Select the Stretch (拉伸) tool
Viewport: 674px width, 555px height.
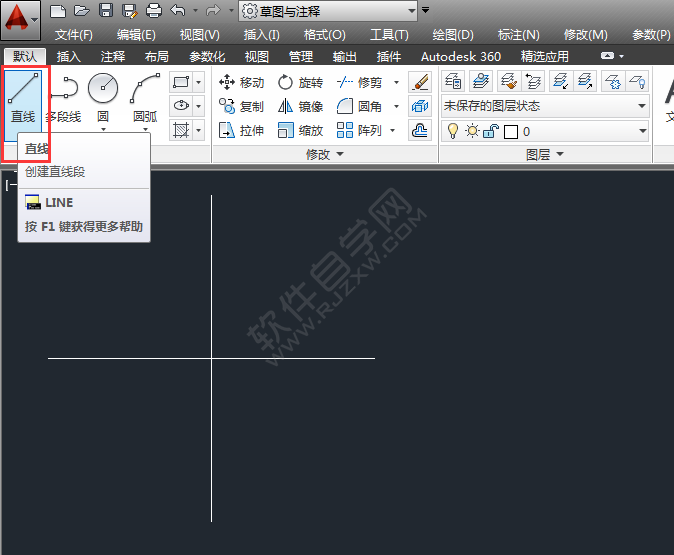click(241, 130)
